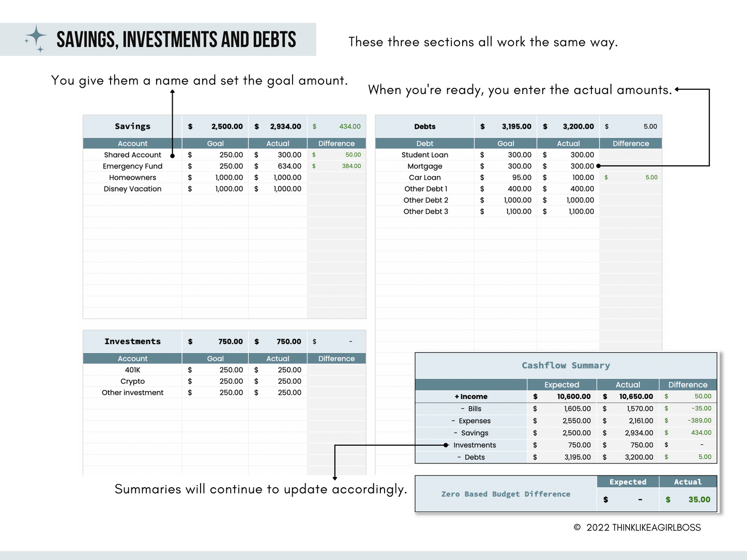Click the Income row in the summary
747x560 pixels.
[471, 396]
